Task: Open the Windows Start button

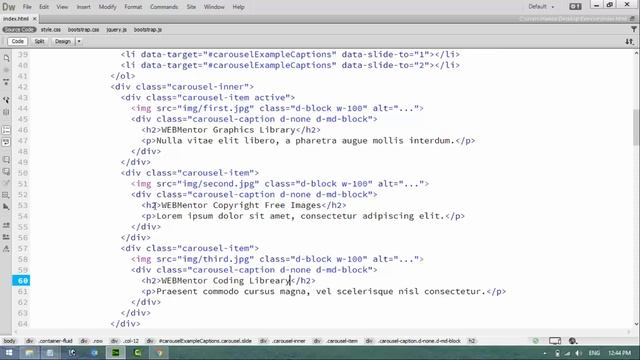Action: [9, 353]
